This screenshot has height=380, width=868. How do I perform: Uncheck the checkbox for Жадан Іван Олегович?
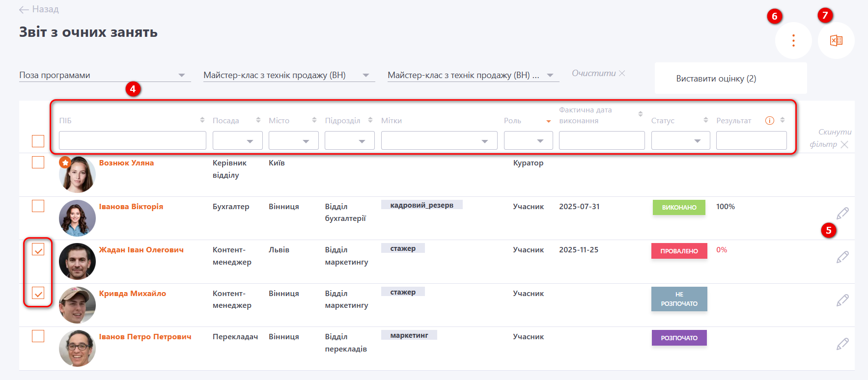click(38, 250)
